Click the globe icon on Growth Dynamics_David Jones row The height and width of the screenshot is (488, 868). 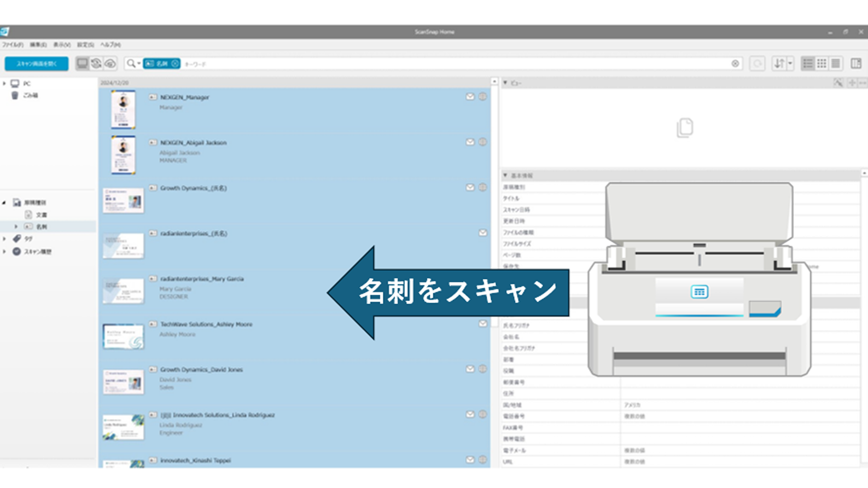point(482,369)
